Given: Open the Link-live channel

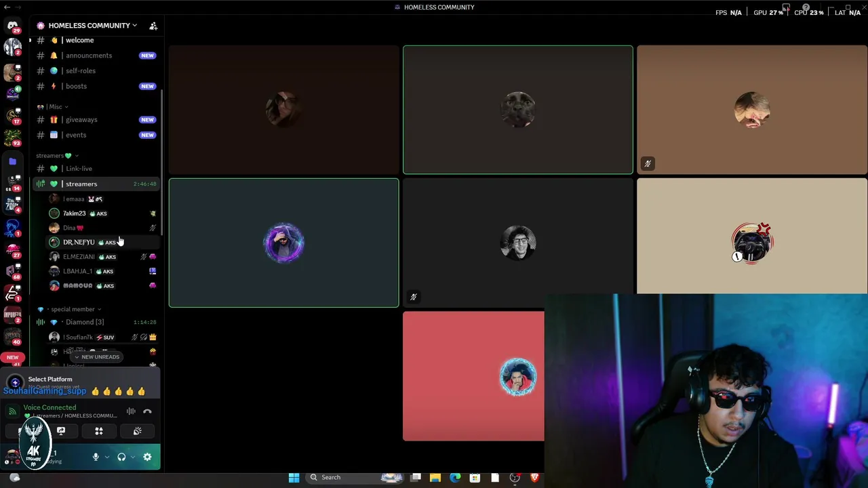Looking at the screenshot, I should (96, 168).
